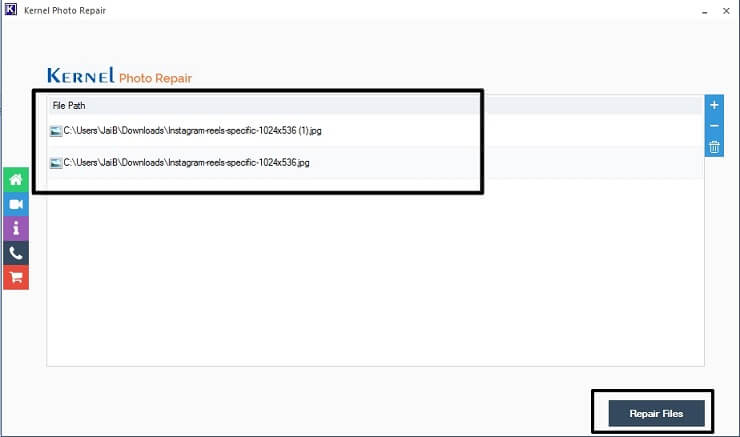Click the Repair Files button
This screenshot has width=740, height=437.
coord(656,413)
